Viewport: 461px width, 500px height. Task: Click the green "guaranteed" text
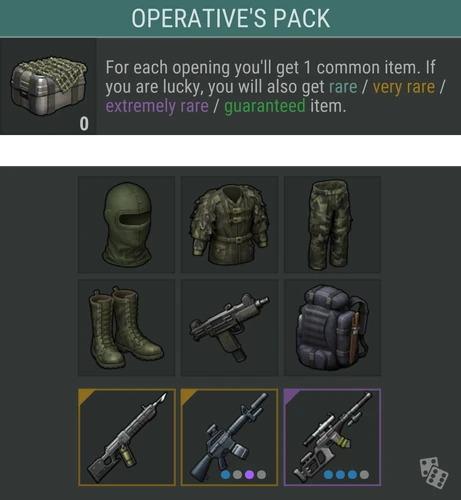pos(265,107)
